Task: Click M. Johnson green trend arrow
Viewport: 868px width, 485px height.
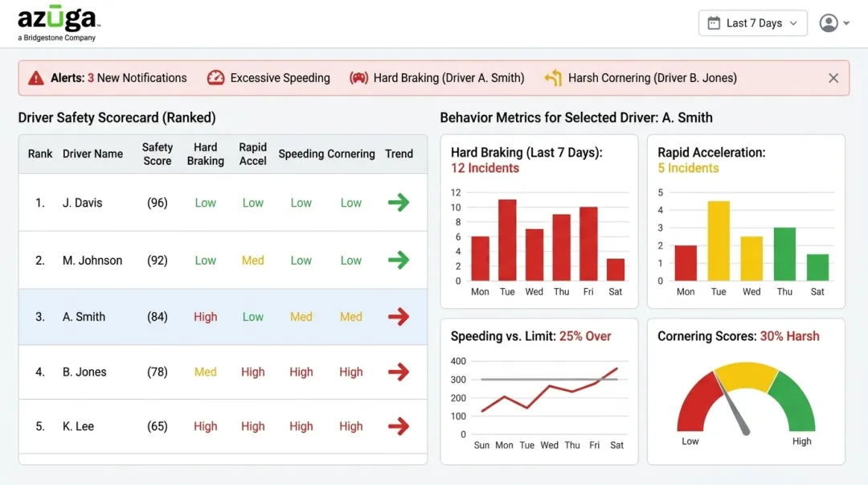Action: pos(399,260)
